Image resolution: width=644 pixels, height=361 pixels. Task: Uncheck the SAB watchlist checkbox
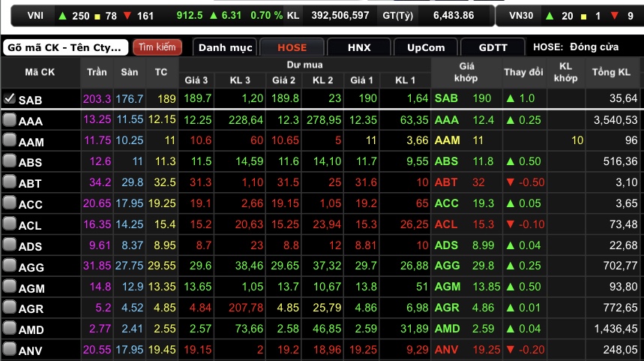click(9, 98)
